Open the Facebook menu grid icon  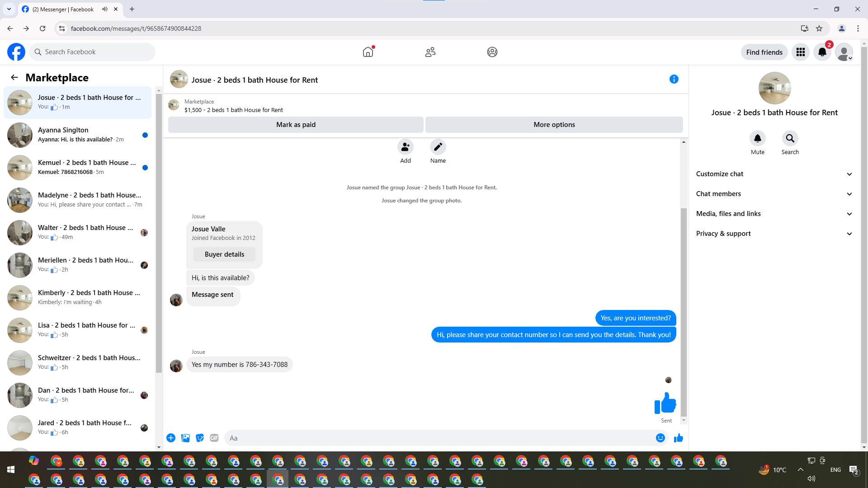[801, 52]
